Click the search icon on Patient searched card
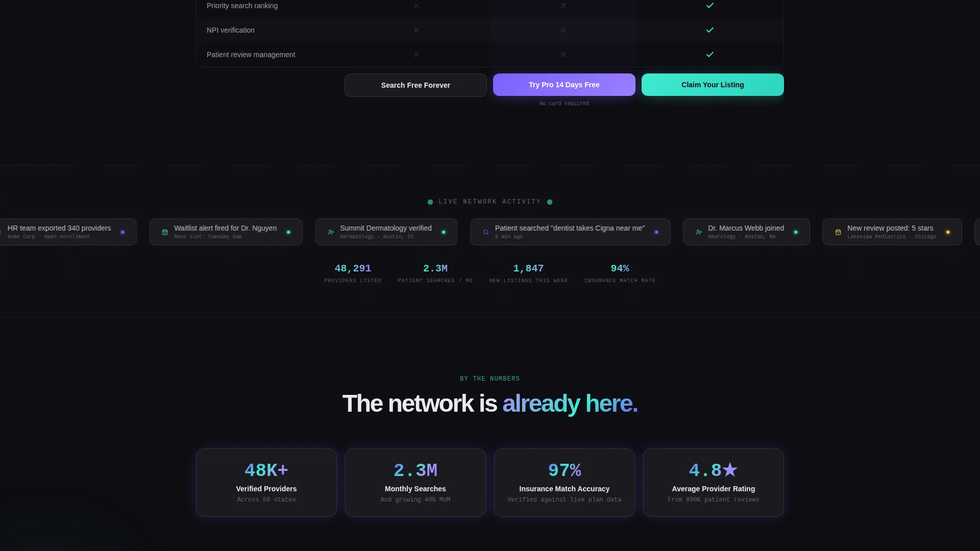Image resolution: width=980 pixels, height=551 pixels. [486, 232]
